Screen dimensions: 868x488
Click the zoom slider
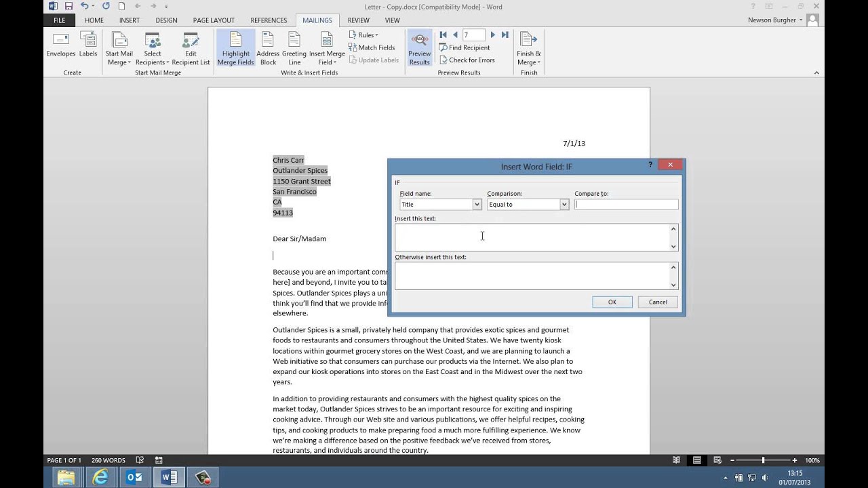coord(763,460)
